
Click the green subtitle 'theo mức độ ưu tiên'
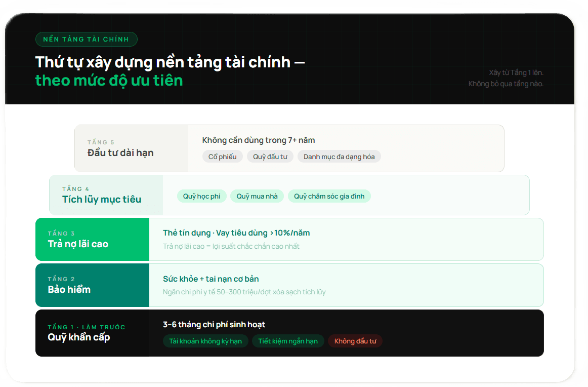click(109, 81)
